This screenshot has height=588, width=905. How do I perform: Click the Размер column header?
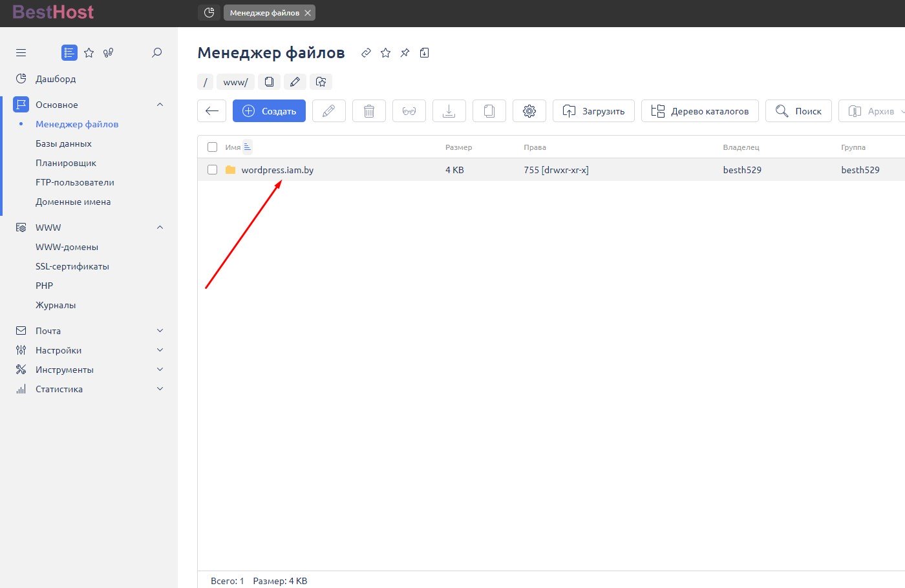[458, 147]
